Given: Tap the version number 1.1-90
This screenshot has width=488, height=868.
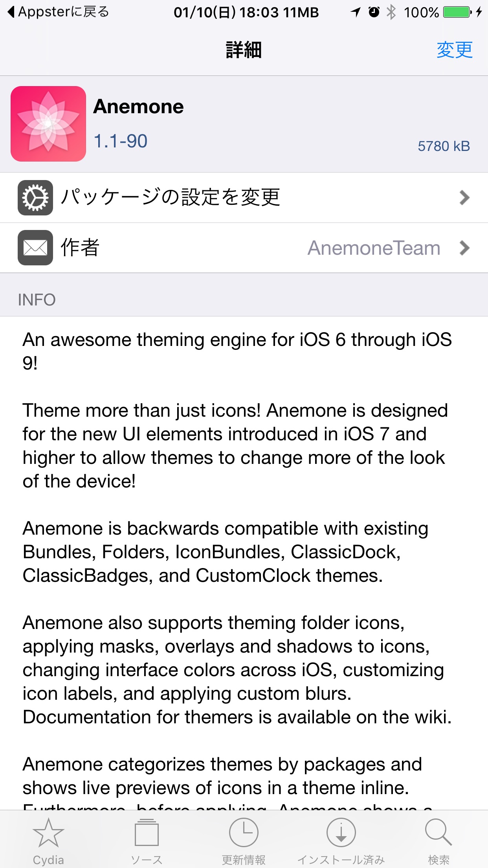Looking at the screenshot, I should coord(121,141).
